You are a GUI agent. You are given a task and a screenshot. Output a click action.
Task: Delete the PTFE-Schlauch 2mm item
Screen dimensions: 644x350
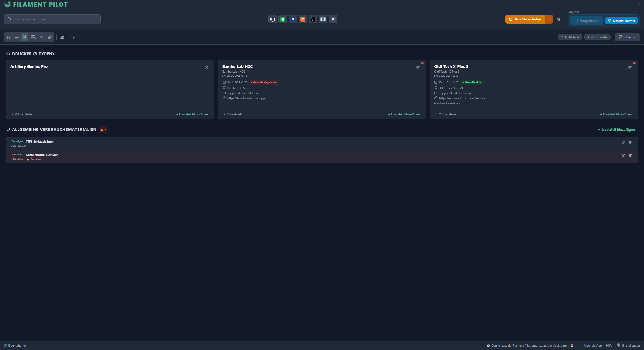pyautogui.click(x=630, y=142)
